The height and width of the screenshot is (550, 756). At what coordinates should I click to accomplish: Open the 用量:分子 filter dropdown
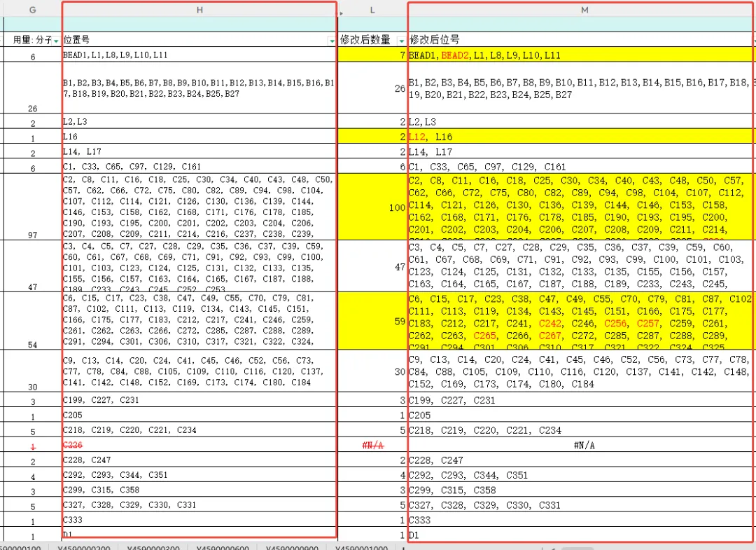(57, 41)
